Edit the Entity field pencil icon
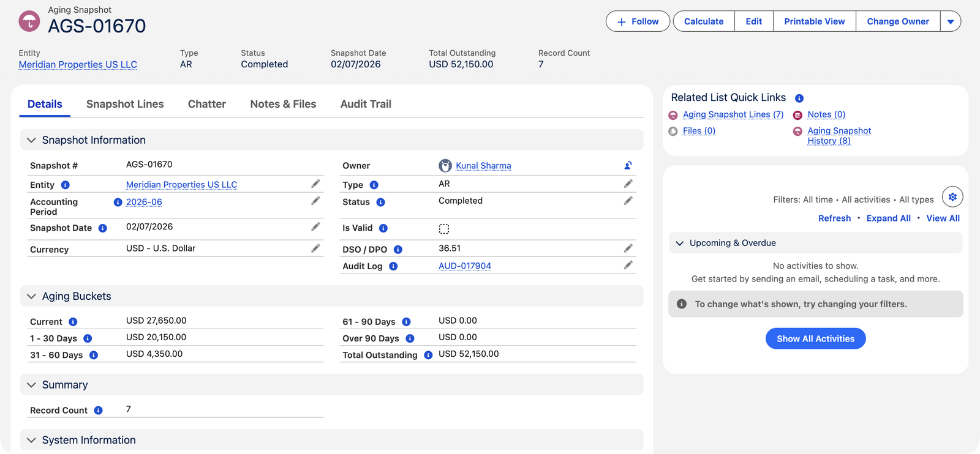The image size is (980, 454). click(315, 184)
